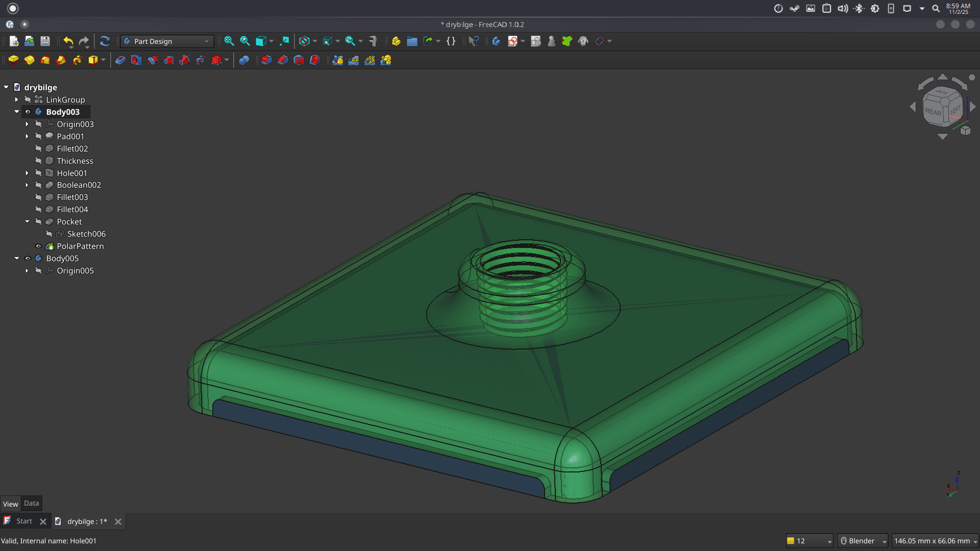
Task: Select the Pocket tool
Action: click(120, 60)
